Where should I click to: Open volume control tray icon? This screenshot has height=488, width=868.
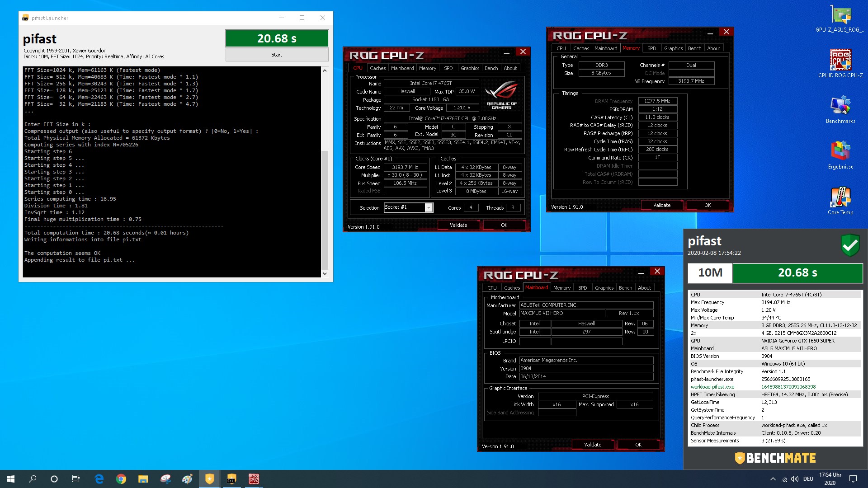tap(795, 479)
